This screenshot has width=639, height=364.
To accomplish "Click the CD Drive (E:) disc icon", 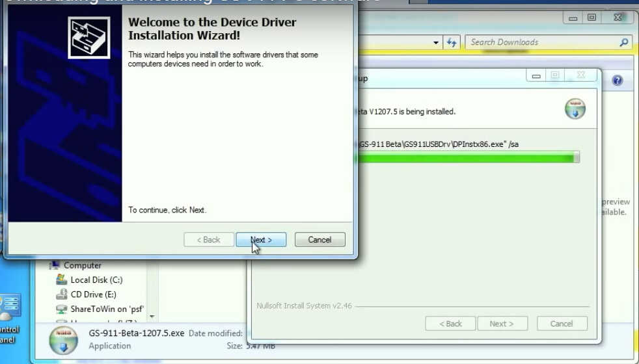I will pos(62,294).
